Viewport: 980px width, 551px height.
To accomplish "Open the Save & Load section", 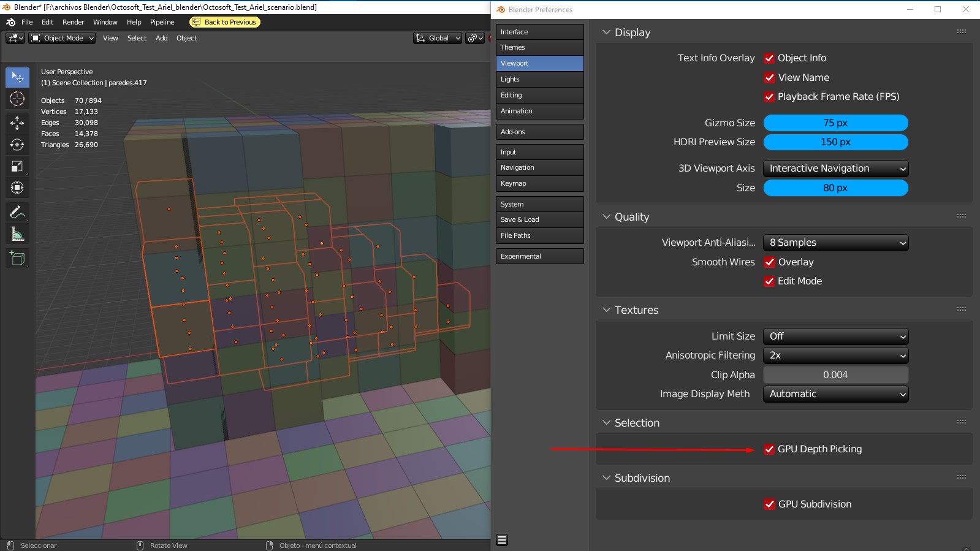I will (539, 219).
